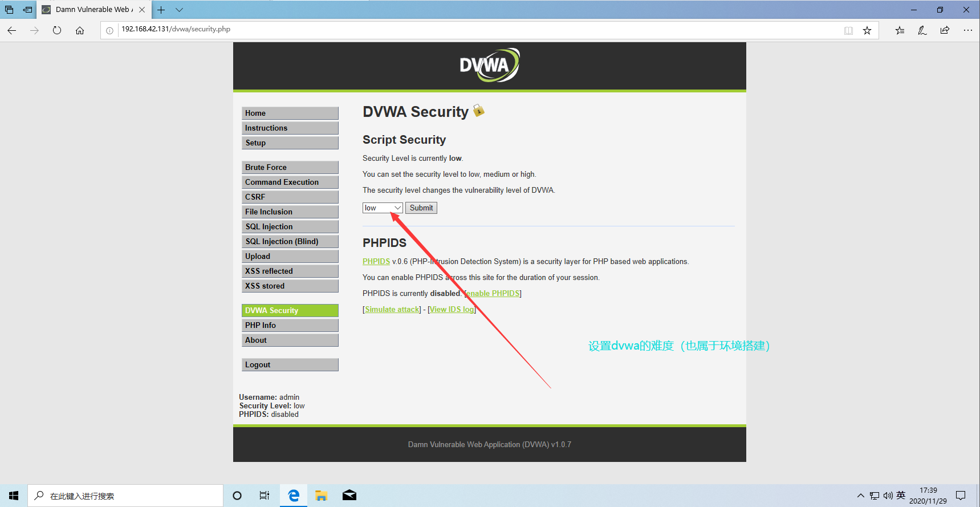Image resolution: width=980 pixels, height=507 pixels.
Task: Open the Home menu item
Action: [290, 113]
